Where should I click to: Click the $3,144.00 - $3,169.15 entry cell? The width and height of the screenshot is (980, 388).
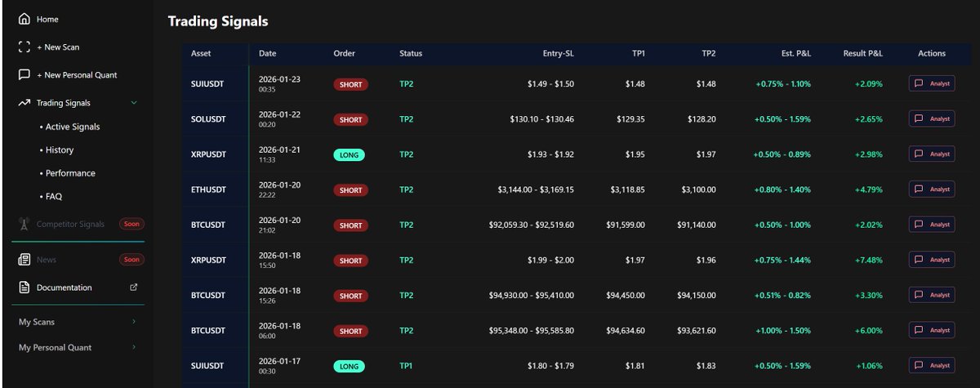tap(536, 190)
